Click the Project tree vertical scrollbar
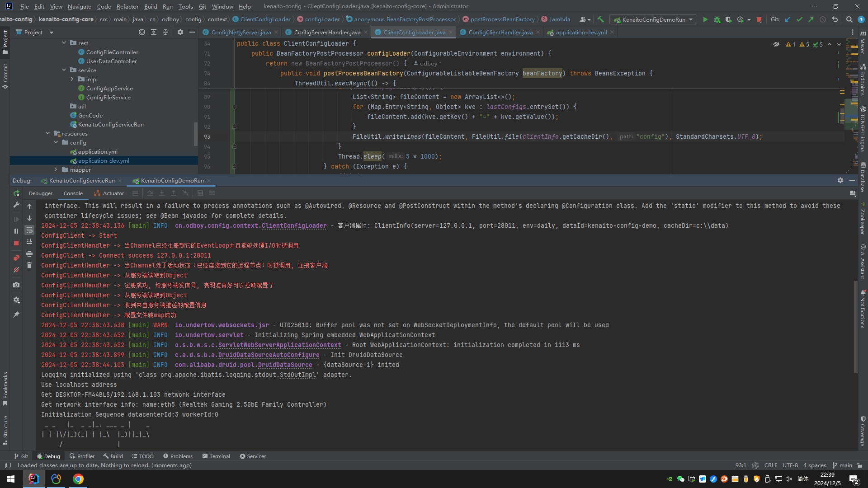This screenshot has width=868, height=488. pos(196,134)
